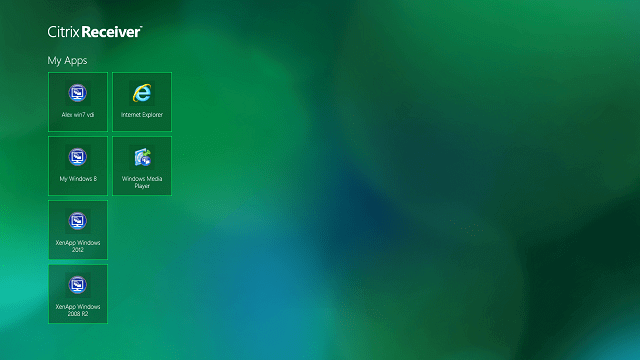Open the Alex win7 vdi desktop icon

pyautogui.click(x=78, y=93)
